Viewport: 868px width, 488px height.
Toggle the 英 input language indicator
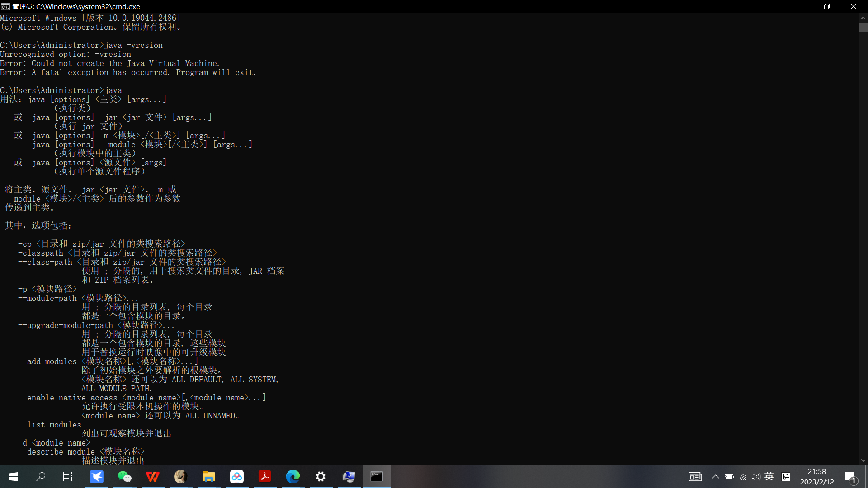point(769,476)
